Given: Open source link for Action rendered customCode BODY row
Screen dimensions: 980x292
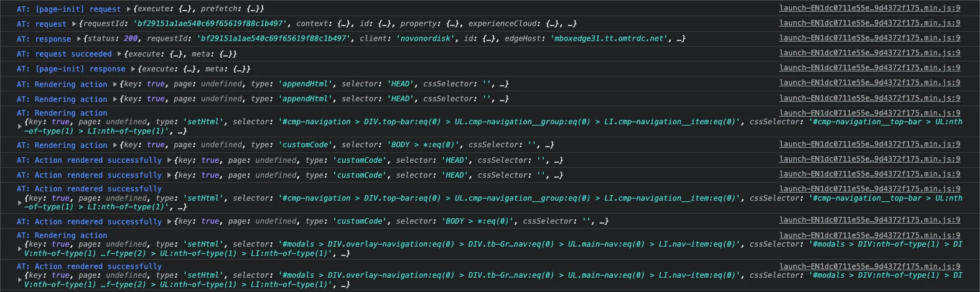Looking at the screenshot, I should point(869,220).
